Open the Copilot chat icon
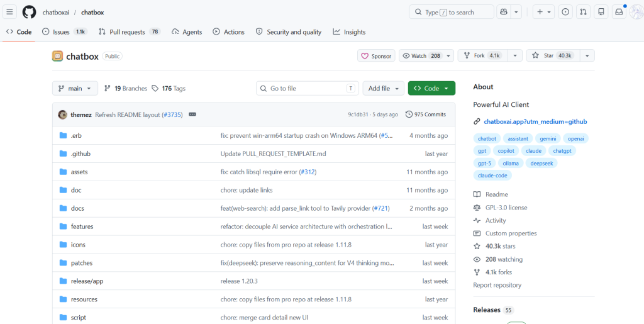Viewport: 644px width, 324px height. (504, 12)
